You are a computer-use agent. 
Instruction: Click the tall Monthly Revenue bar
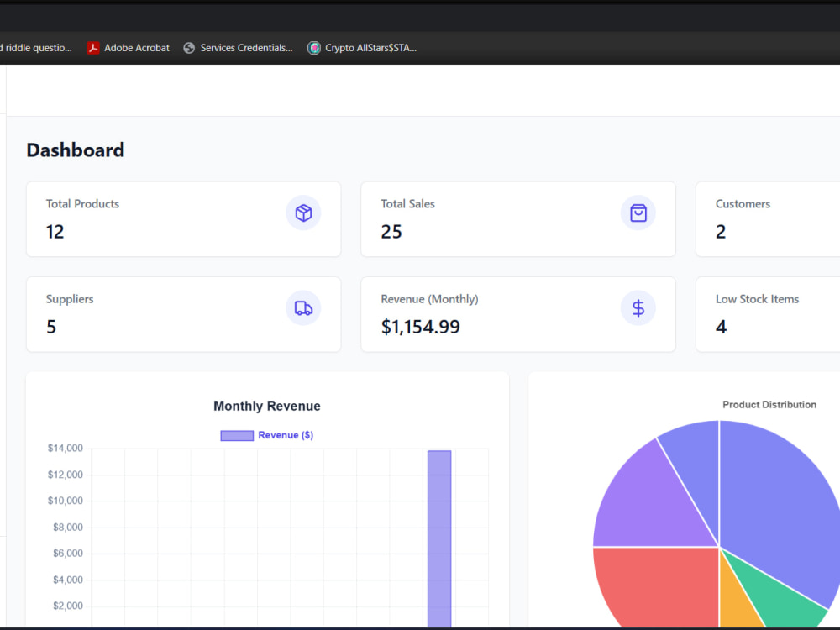(439, 538)
